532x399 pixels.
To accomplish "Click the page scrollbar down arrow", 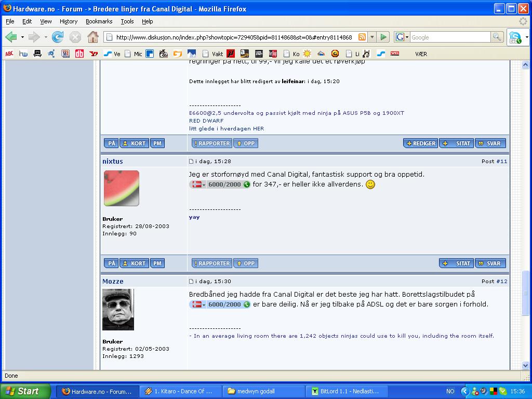I will tap(525, 365).
